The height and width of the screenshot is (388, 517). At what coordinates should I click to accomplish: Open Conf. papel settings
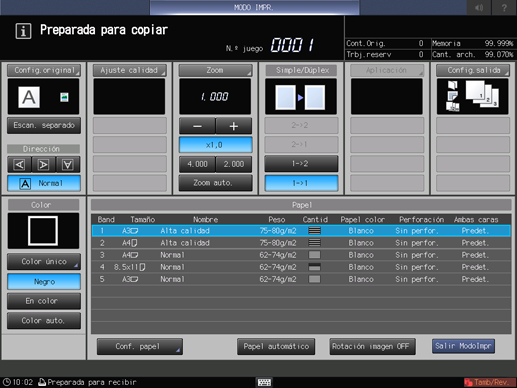point(140,347)
